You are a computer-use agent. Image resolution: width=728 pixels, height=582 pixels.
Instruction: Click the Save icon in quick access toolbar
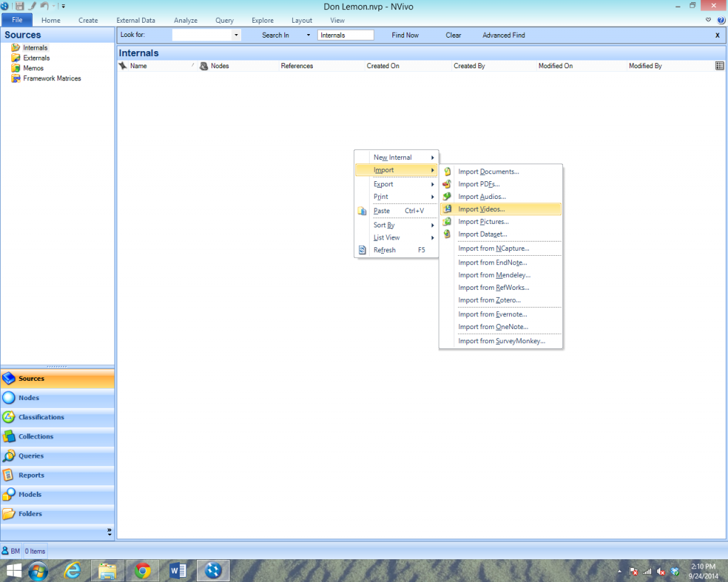point(19,6)
